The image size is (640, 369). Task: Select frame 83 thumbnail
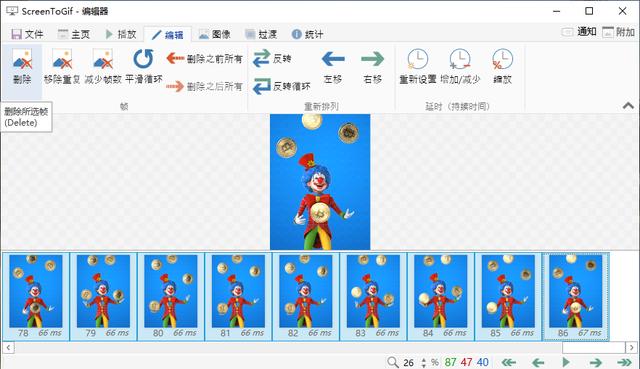(x=373, y=296)
